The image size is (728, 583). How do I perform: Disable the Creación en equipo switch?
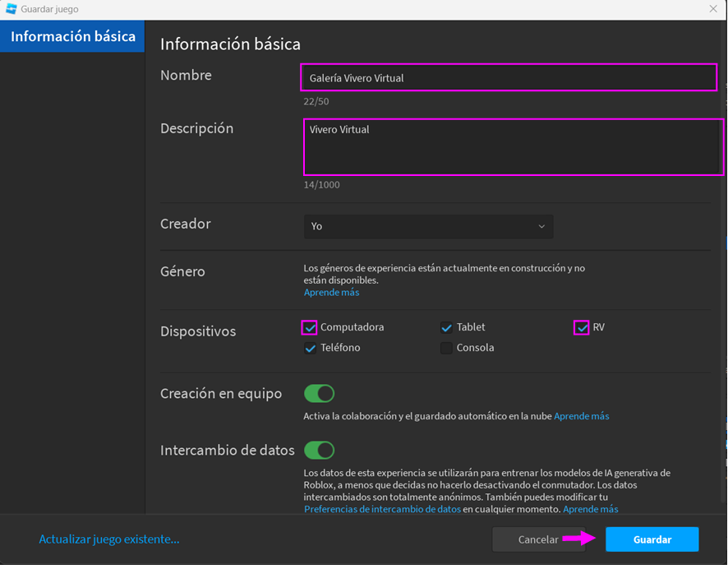tap(319, 394)
